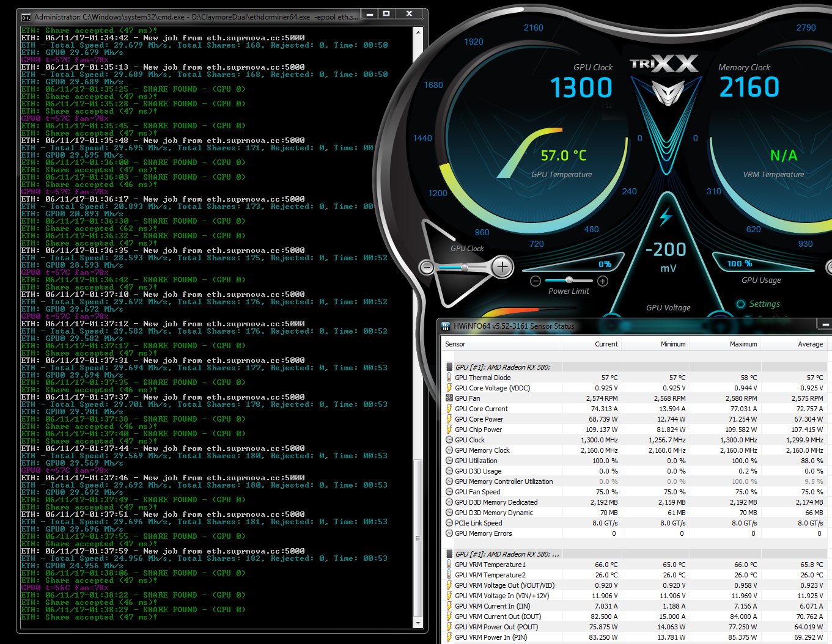The height and width of the screenshot is (644, 832).
Task: Click the icon beside GPU D3D Memory Dedicated
Action: [x=449, y=502]
